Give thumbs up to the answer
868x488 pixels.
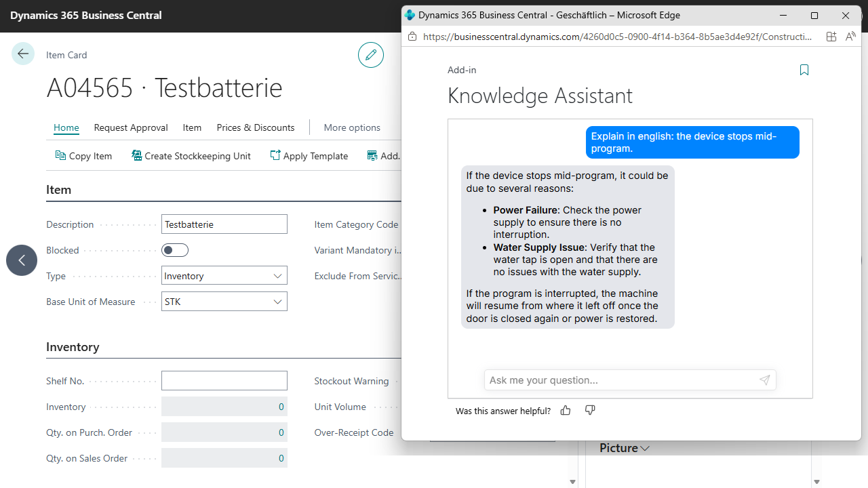(x=566, y=410)
